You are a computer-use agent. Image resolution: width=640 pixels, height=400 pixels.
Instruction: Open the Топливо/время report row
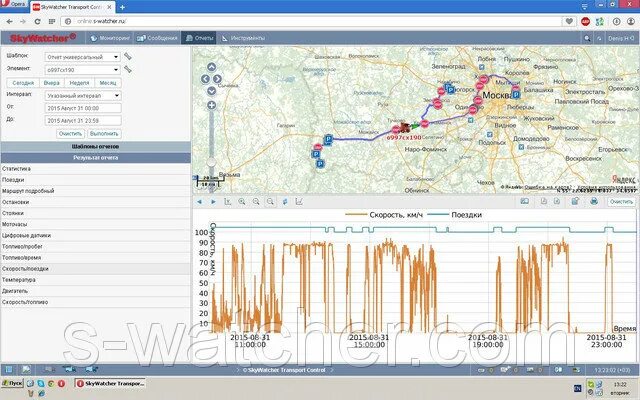click(96, 258)
